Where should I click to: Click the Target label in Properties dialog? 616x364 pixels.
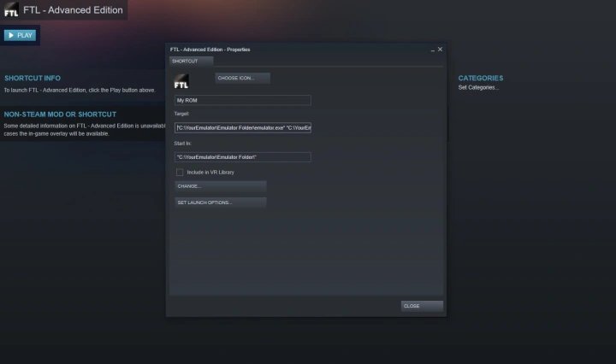(x=181, y=114)
